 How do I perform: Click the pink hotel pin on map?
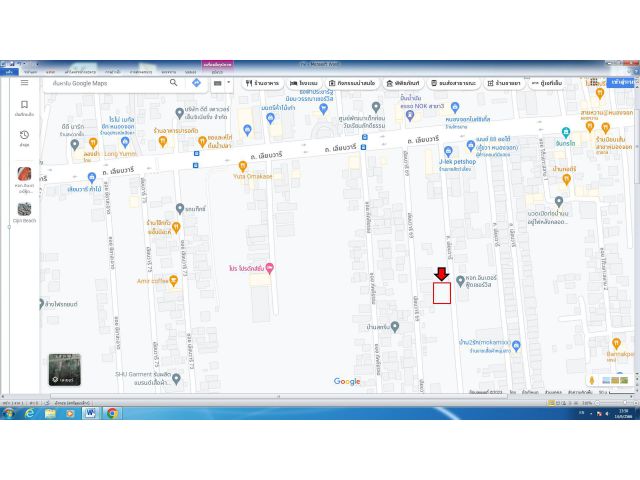coord(269,268)
